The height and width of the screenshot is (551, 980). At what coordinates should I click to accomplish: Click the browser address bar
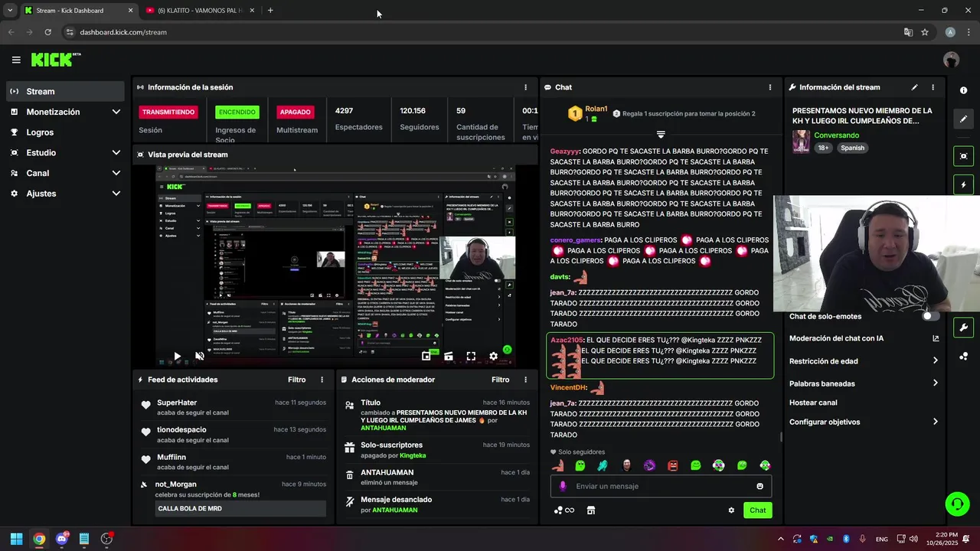tap(482, 32)
